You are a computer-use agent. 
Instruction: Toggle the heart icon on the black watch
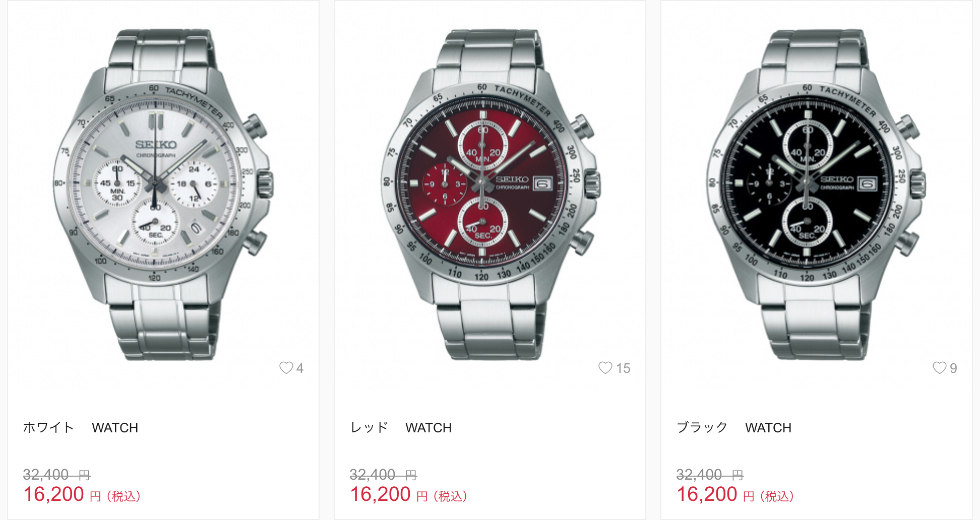tap(940, 368)
